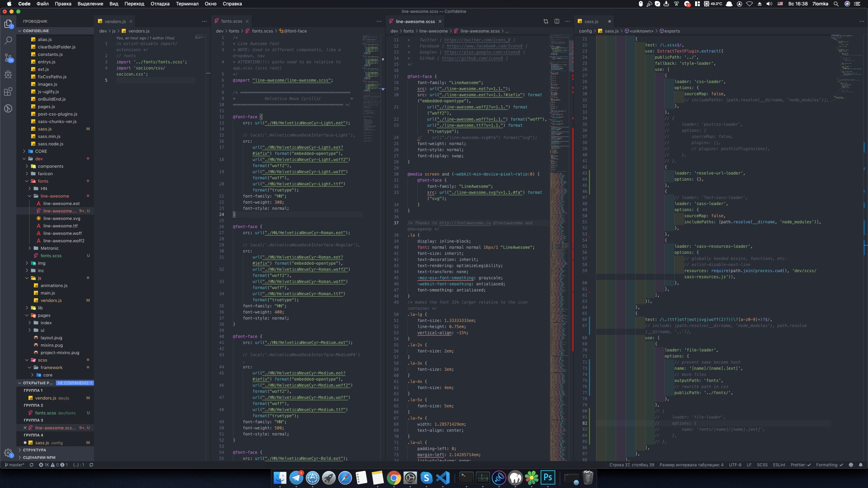Open Google Chrome from the Dock
The width and height of the screenshot is (868, 488).
[394, 478]
